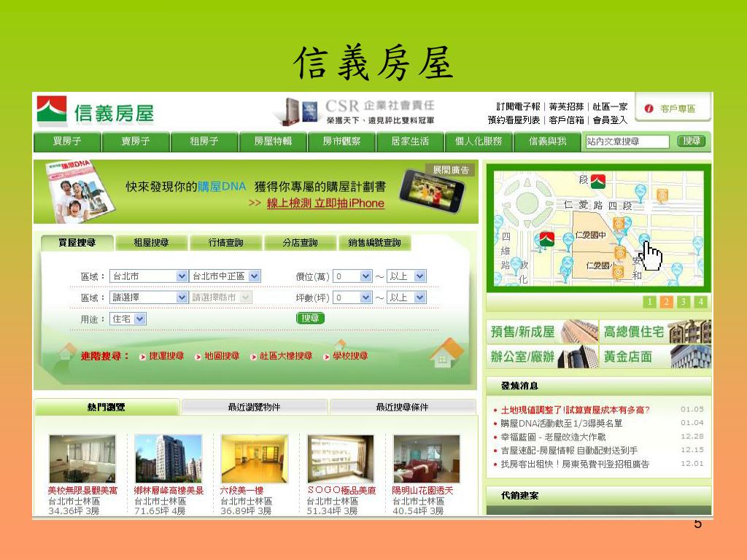The height and width of the screenshot is (560, 747).
Task: Open the 美校無限景觀美寓 listing thumbnail
Action: [x=82, y=459]
